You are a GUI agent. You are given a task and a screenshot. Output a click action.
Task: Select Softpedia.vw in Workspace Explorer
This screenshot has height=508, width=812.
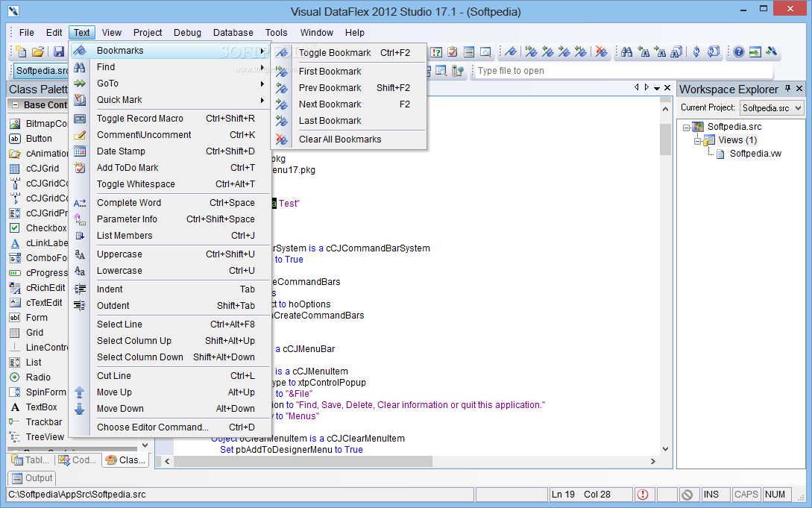(x=755, y=153)
